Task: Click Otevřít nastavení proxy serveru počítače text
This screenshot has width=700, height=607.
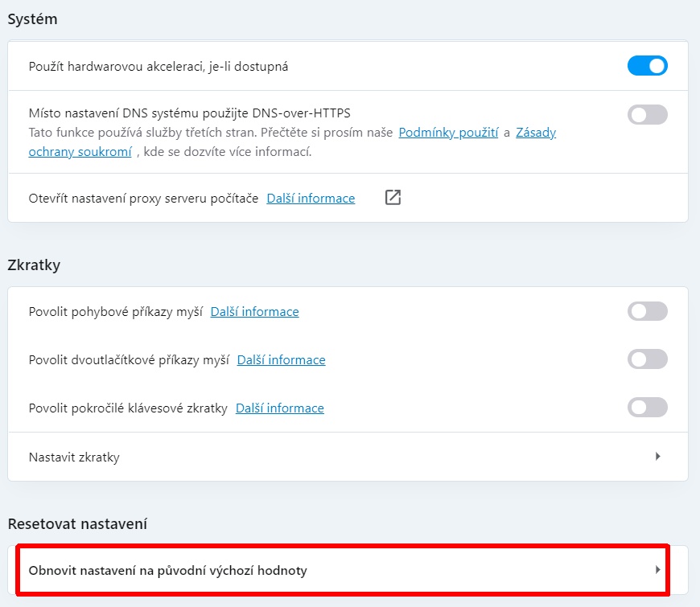Action: click(x=143, y=198)
